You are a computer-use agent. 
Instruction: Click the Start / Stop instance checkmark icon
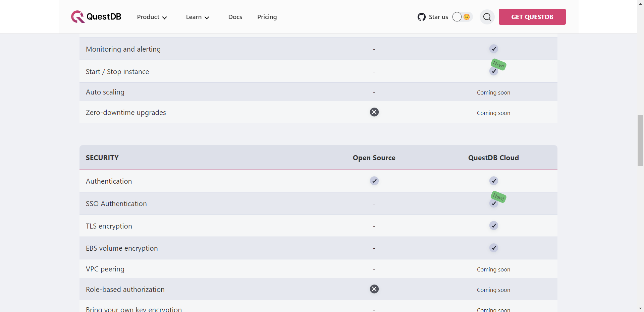494,71
